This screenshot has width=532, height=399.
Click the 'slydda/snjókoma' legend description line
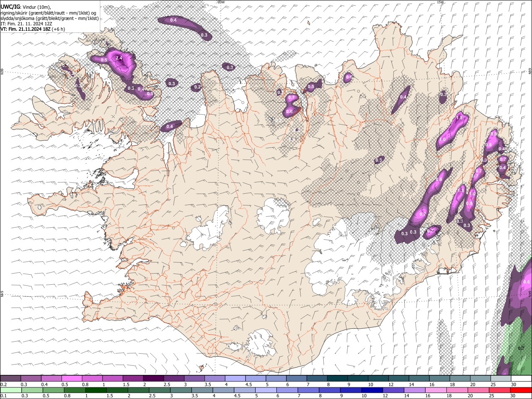[49, 18]
